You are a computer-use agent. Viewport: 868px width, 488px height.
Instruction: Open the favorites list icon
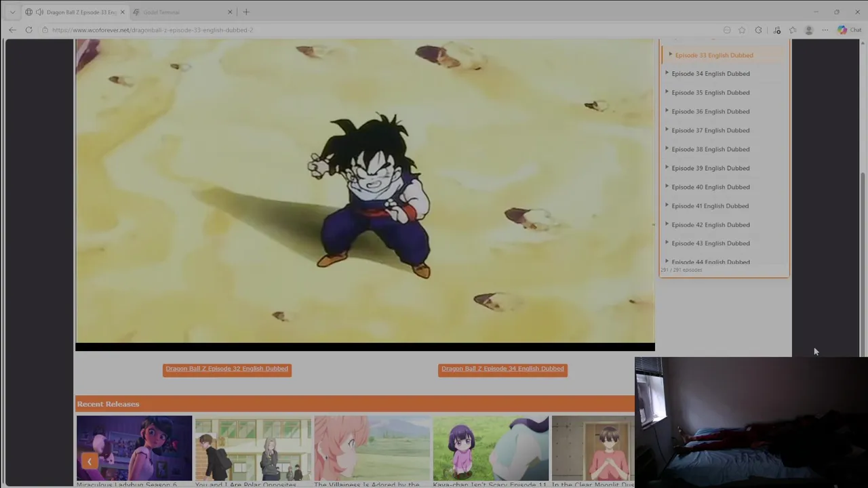pyautogui.click(x=793, y=30)
